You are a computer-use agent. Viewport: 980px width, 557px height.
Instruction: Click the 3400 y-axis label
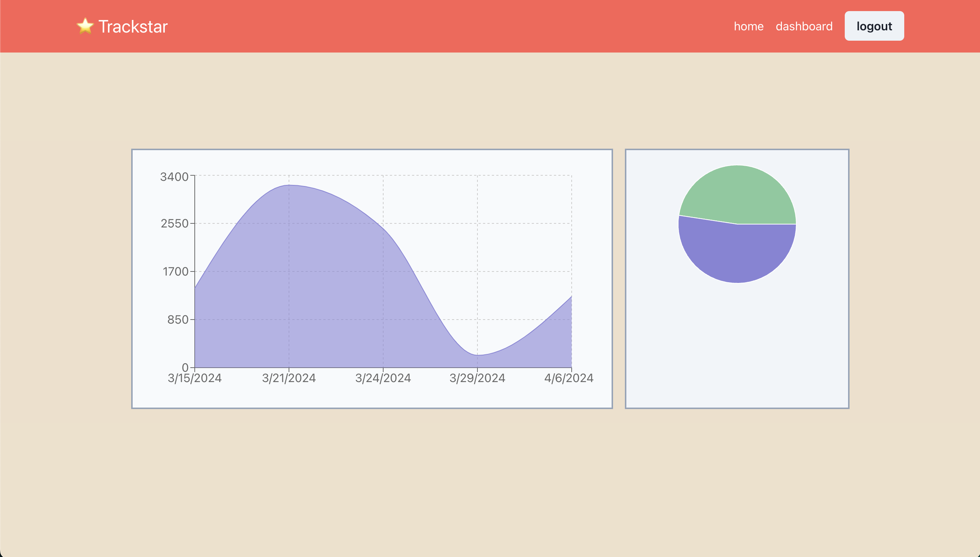tap(174, 177)
